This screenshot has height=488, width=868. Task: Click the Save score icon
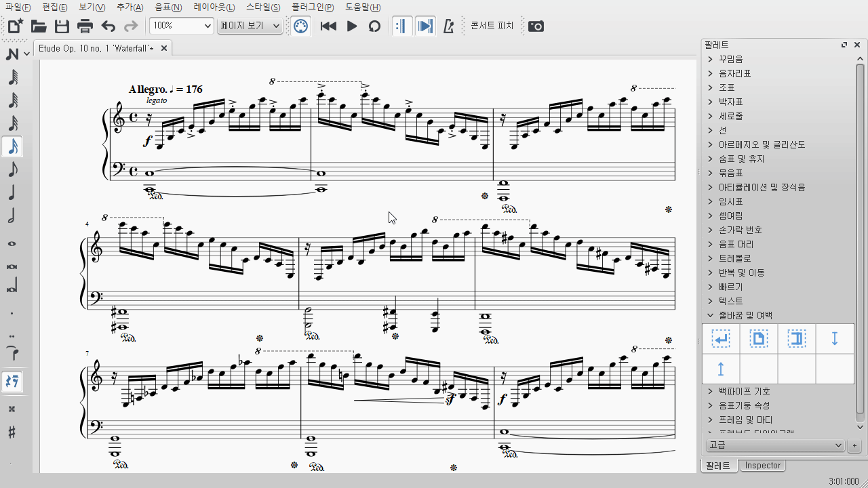(62, 26)
